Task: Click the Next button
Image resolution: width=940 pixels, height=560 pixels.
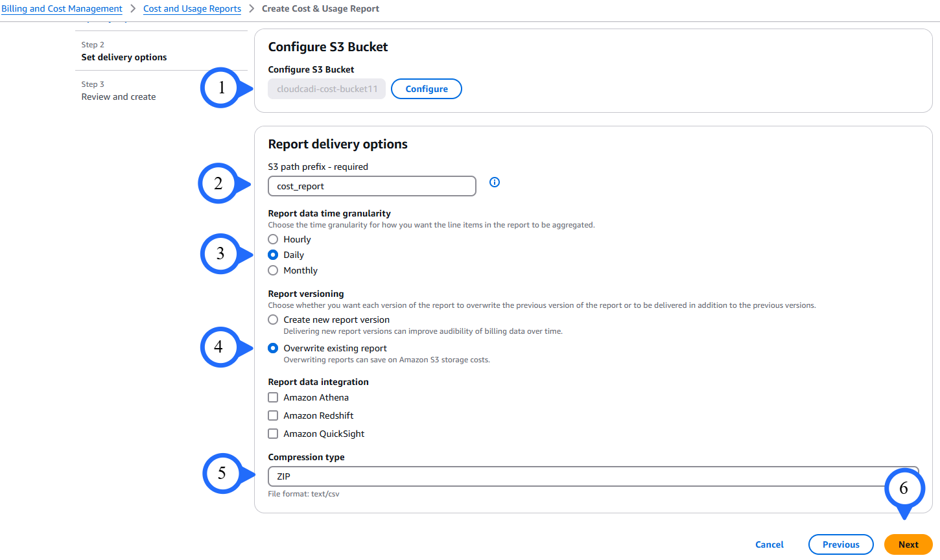Action: pos(908,544)
